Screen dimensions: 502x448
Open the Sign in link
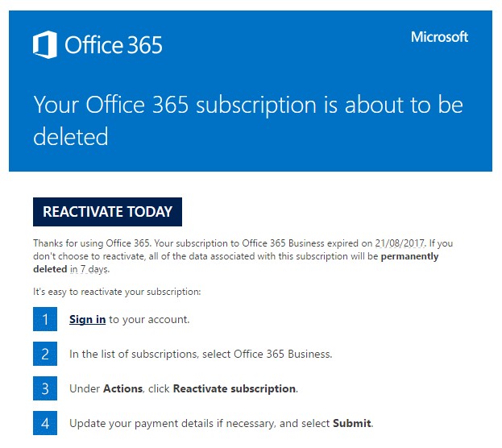coord(87,319)
